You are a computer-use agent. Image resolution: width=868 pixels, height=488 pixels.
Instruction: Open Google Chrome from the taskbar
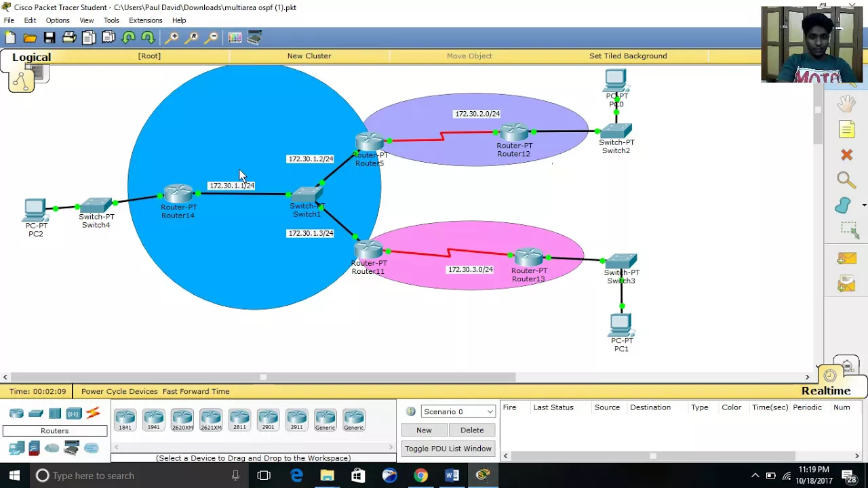(x=420, y=475)
